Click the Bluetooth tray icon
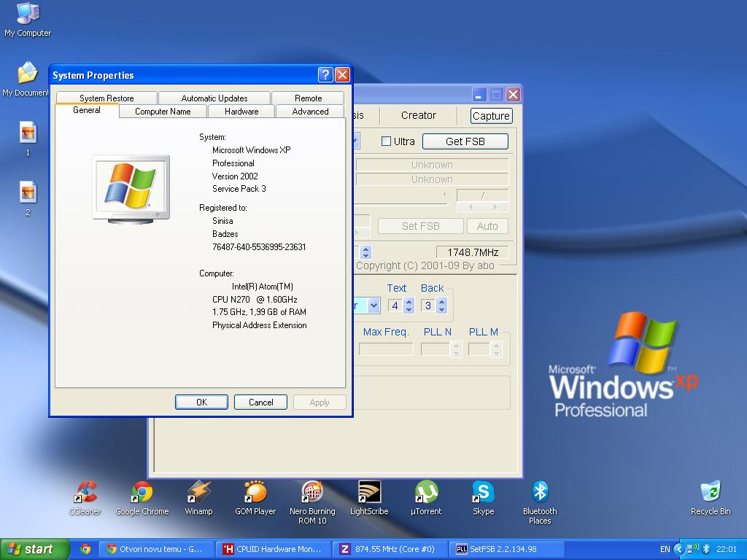Screen dimensions: 747x560 coord(706,549)
